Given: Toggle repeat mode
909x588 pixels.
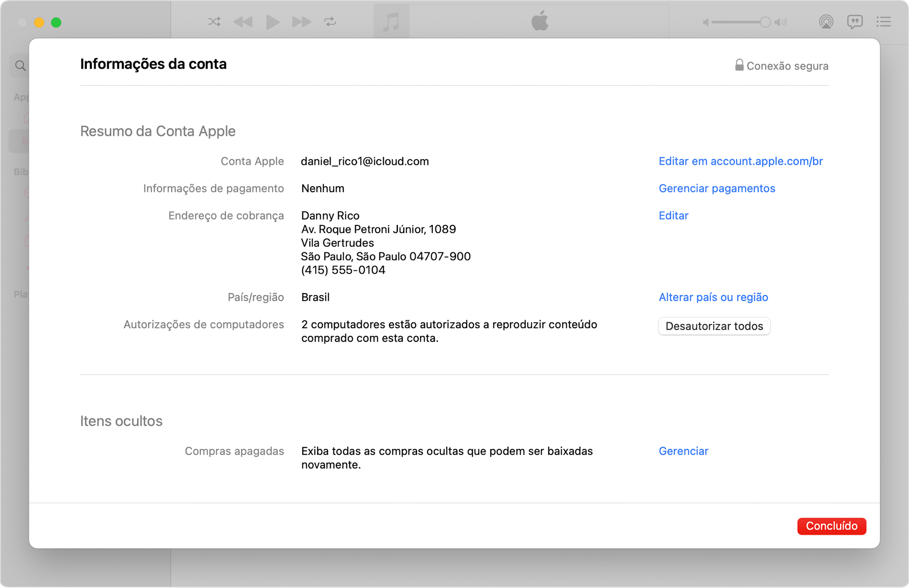Looking at the screenshot, I should point(330,22).
